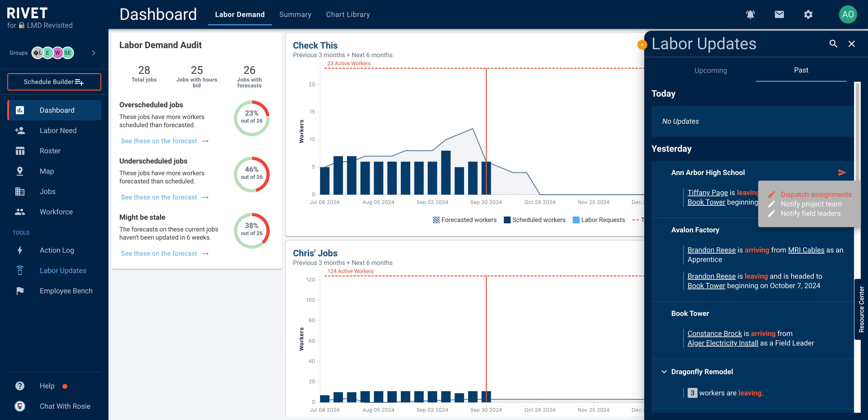The image size is (868, 420).
Task: Open the Tiffany Page worker link
Action: [x=708, y=192]
